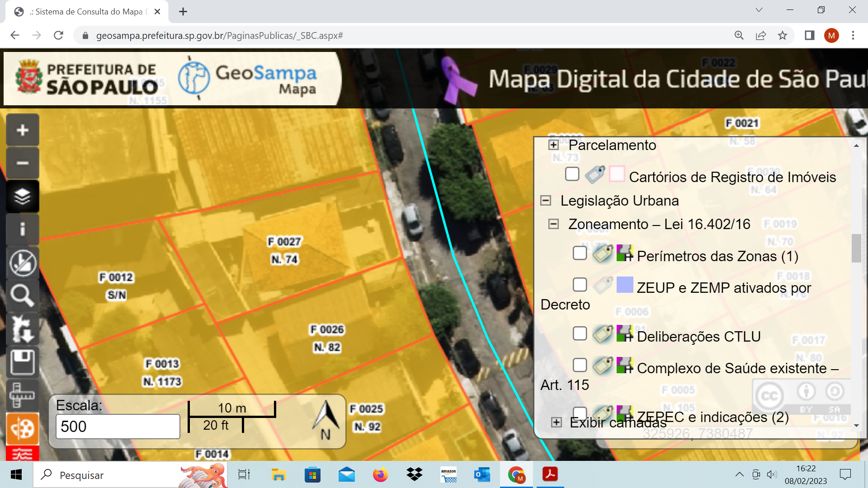Share this page via browser share icon
This screenshot has width=868, height=488.
pyautogui.click(x=761, y=35)
